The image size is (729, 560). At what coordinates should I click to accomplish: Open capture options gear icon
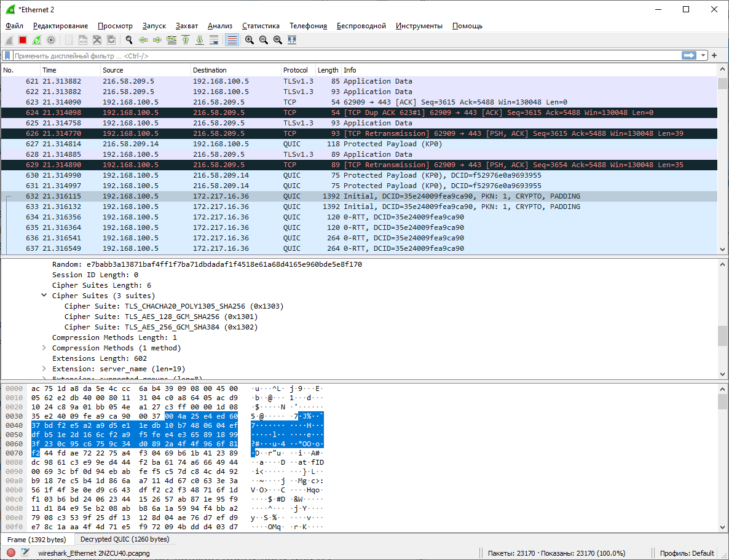point(51,40)
